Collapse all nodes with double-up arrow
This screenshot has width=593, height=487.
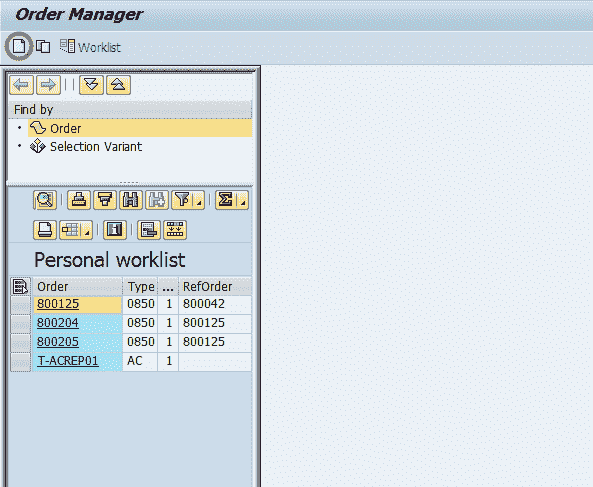pyautogui.click(x=118, y=85)
